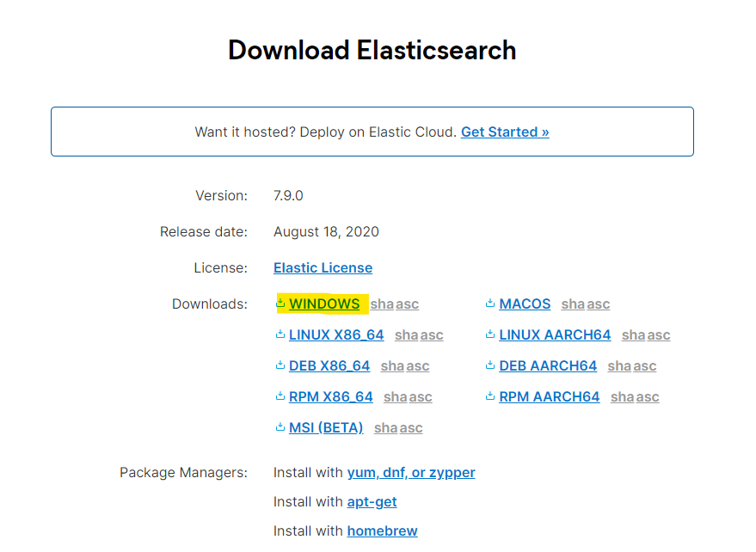Open the Get Started link for Elastic Cloud

[x=505, y=132]
